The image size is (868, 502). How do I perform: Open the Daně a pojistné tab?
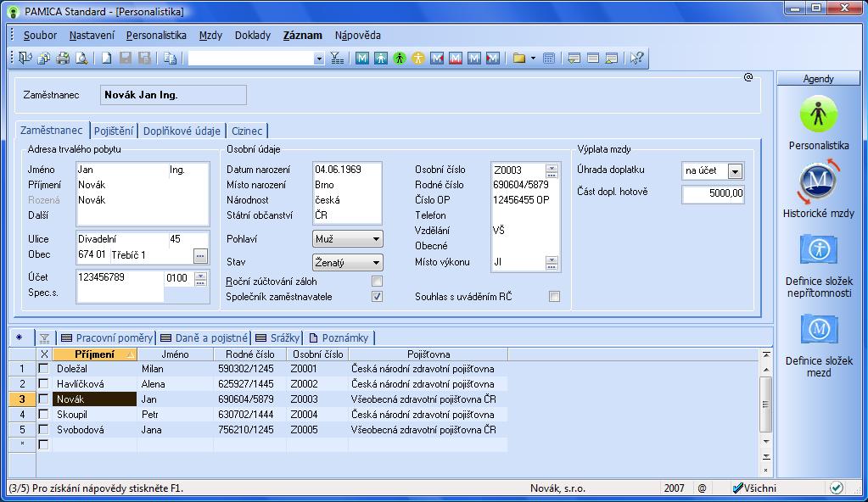[x=207, y=337]
